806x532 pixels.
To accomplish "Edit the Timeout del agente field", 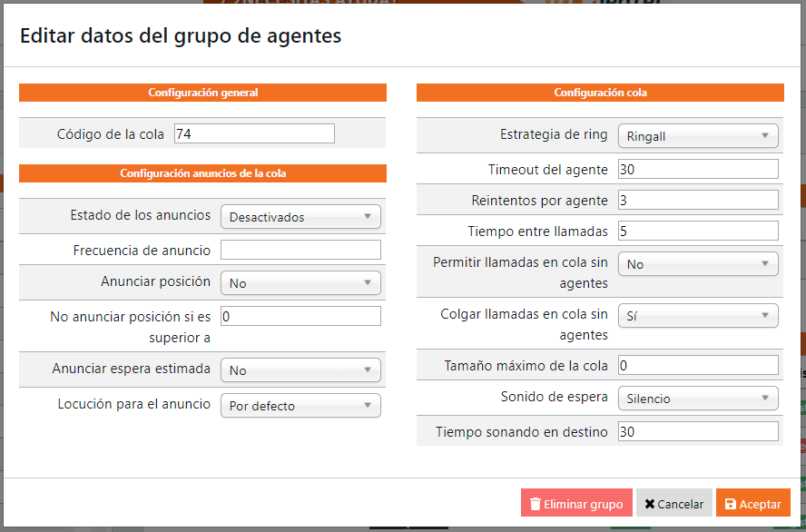I will 698,169.
